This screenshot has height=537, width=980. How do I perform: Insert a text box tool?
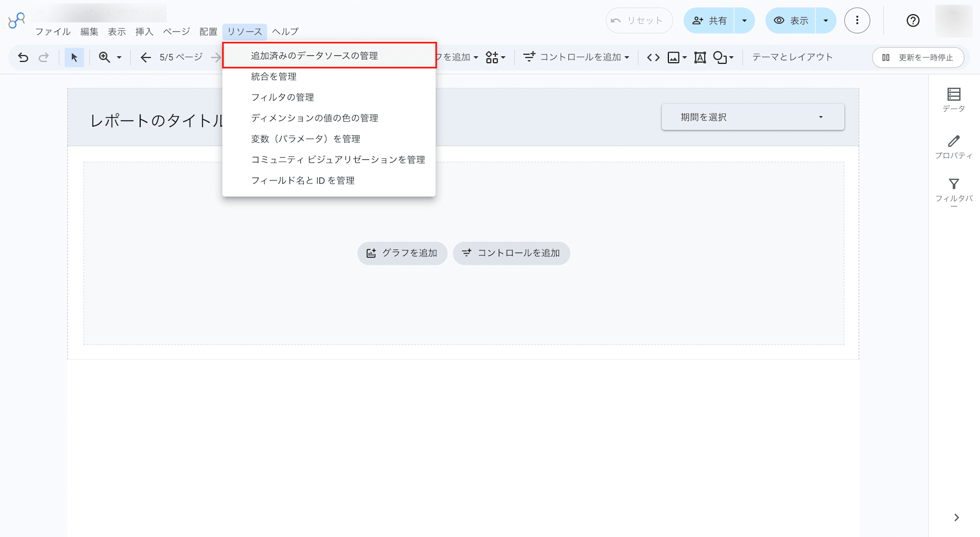pos(700,57)
